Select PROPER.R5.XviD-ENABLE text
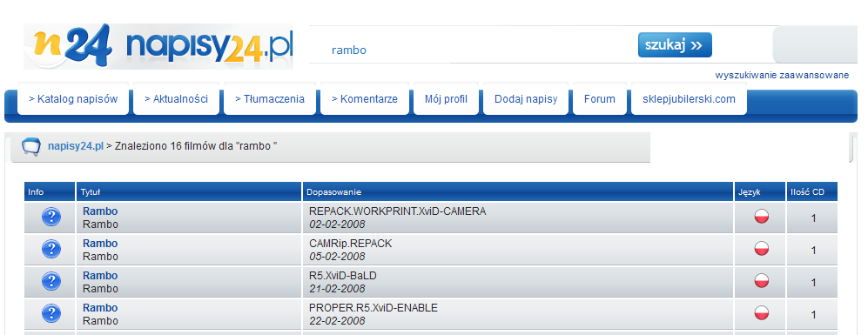Viewport: 868px width, 335px height. (373, 307)
